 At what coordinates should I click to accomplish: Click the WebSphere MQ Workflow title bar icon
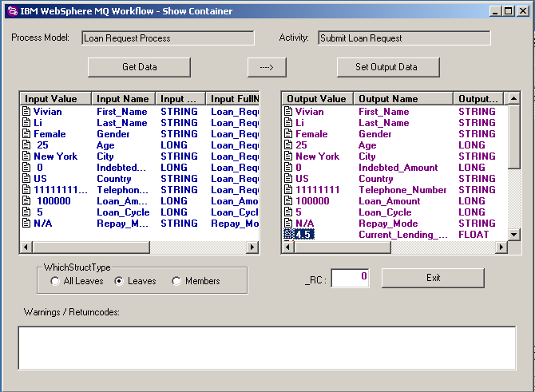[13, 11]
